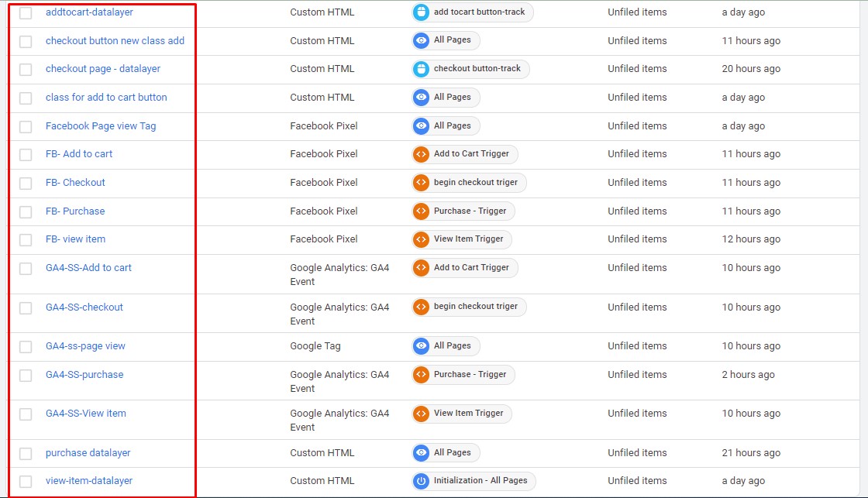Click the eye icon in checkout button new class add row

click(x=422, y=40)
